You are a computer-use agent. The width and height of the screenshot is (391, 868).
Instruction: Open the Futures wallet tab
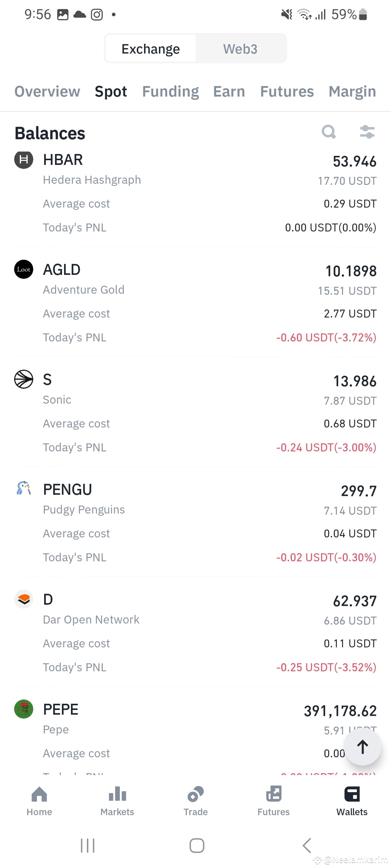(x=287, y=92)
